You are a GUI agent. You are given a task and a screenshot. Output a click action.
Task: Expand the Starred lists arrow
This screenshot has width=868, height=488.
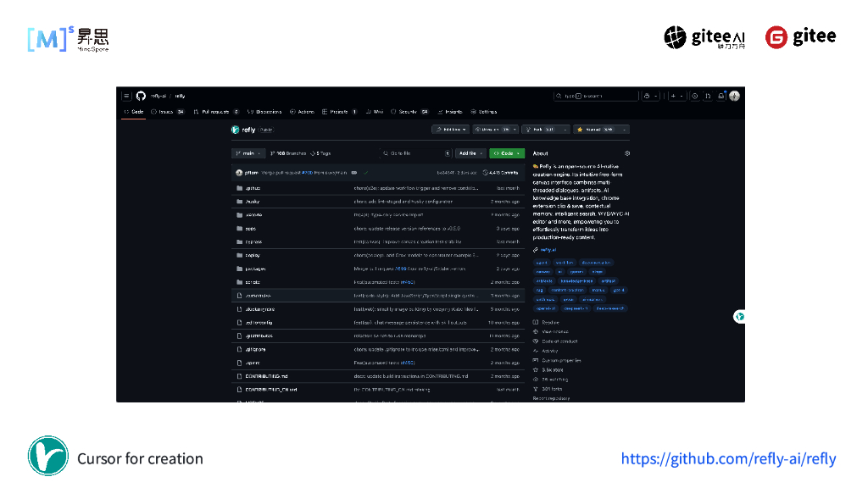pyautogui.click(x=625, y=130)
